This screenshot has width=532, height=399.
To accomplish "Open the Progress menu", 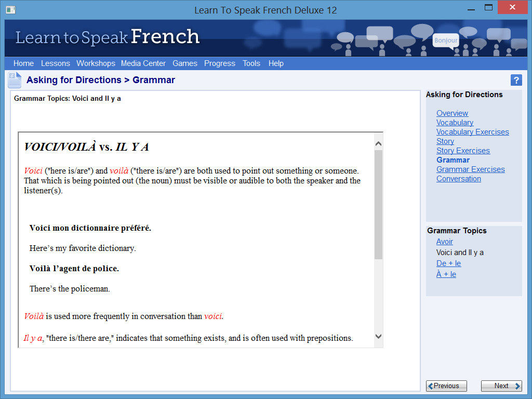I will click(220, 63).
